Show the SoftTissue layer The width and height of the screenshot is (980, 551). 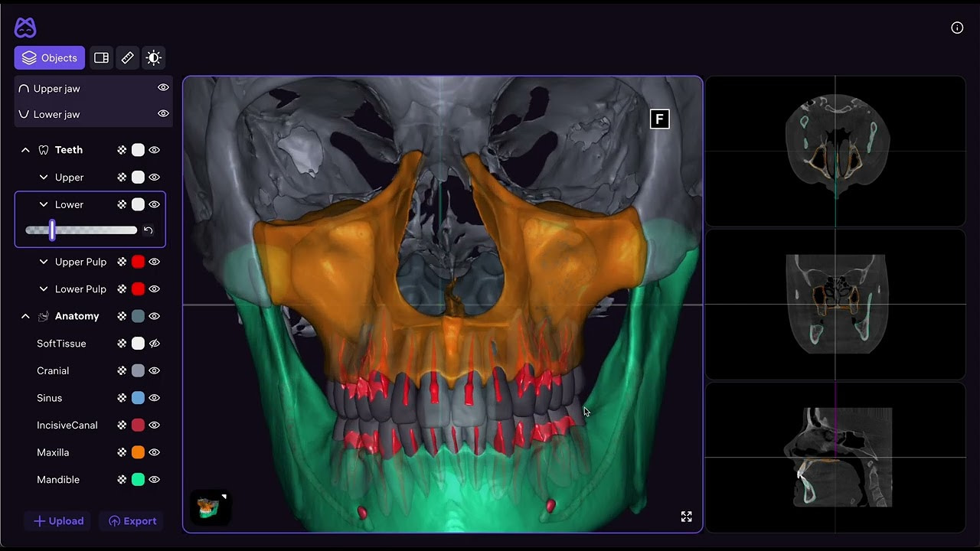click(154, 343)
